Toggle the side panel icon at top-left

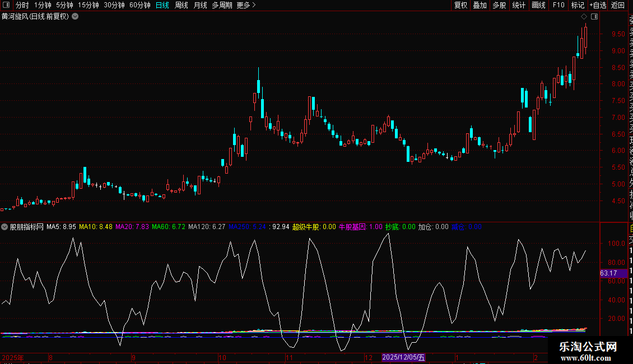6,5
